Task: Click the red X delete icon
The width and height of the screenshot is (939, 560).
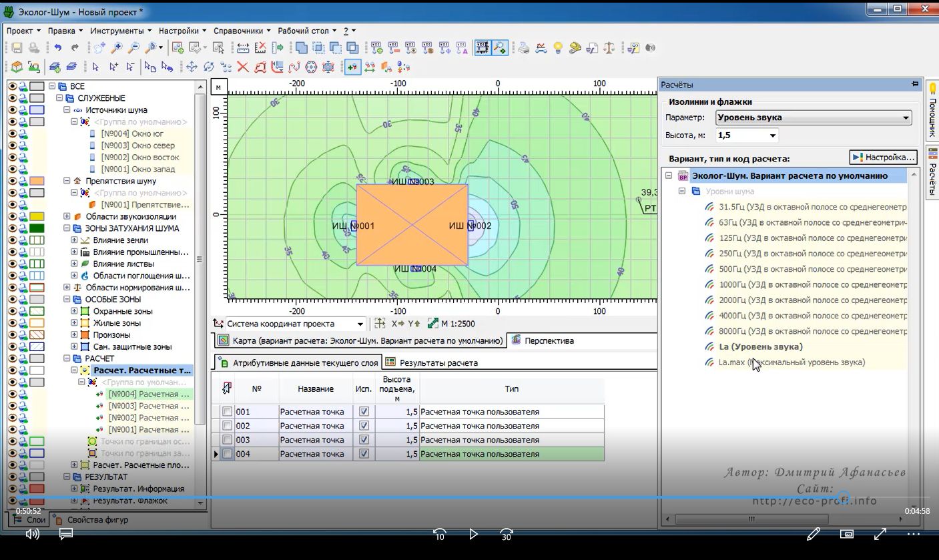Action: [x=243, y=67]
